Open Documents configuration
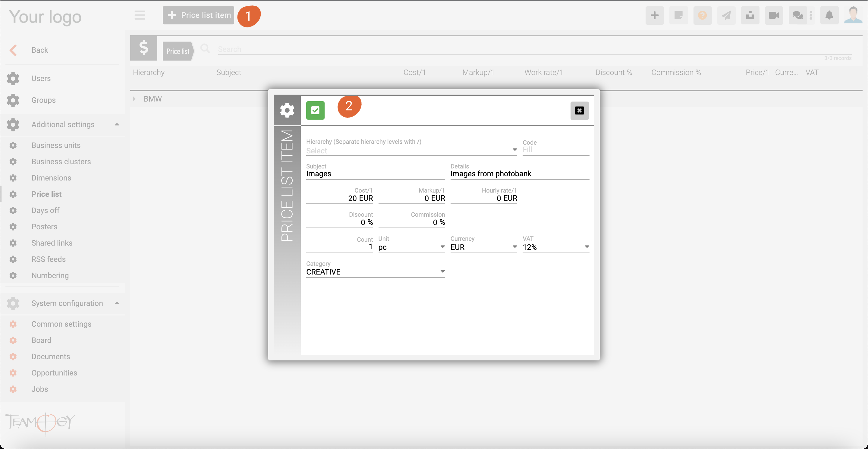Screen dimensions: 868x449 click(51, 356)
